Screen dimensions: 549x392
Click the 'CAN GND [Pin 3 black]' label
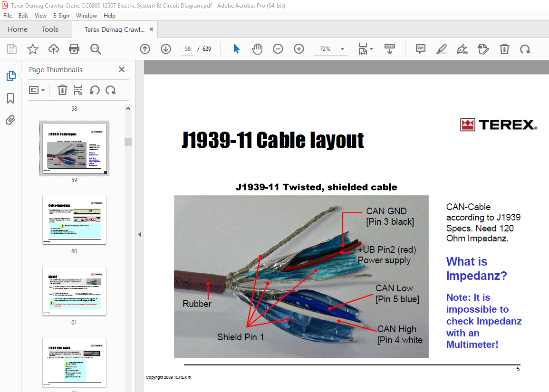click(390, 216)
